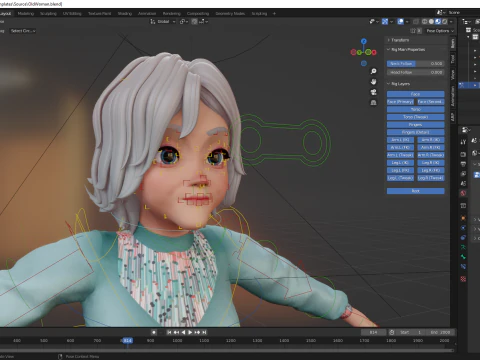480x360 pixels.
Task: Select material preview shading
Action: [x=438, y=22]
